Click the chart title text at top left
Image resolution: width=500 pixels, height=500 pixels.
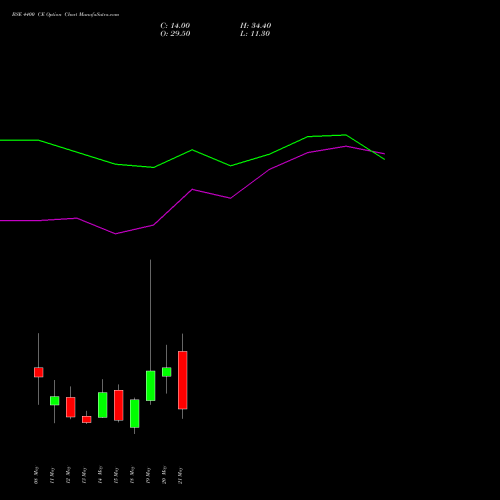tap(65, 15)
